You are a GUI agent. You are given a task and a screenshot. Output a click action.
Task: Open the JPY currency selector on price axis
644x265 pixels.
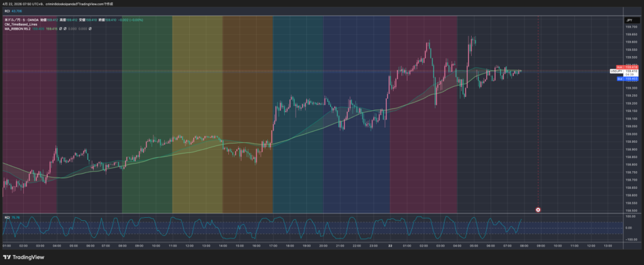point(628,21)
